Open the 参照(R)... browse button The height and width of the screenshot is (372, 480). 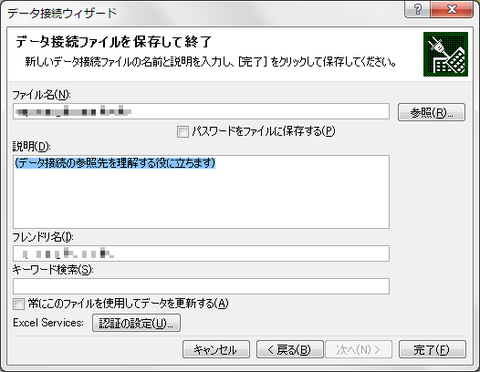tap(432, 112)
